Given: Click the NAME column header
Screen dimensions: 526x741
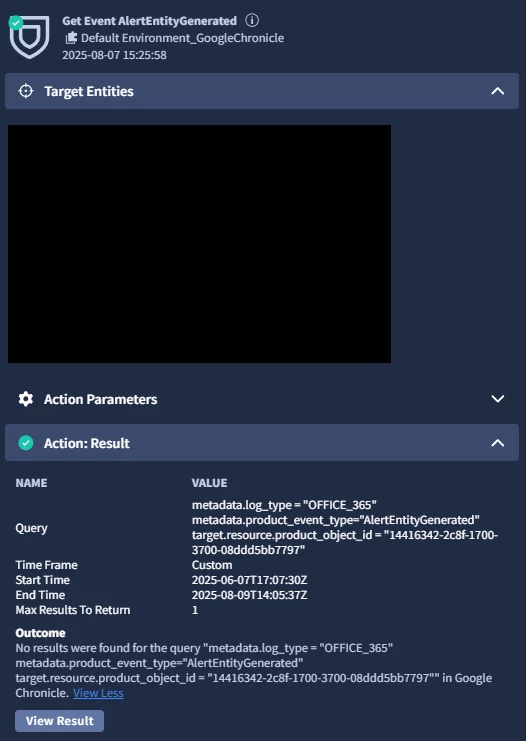Looking at the screenshot, I should pyautogui.click(x=31, y=483).
